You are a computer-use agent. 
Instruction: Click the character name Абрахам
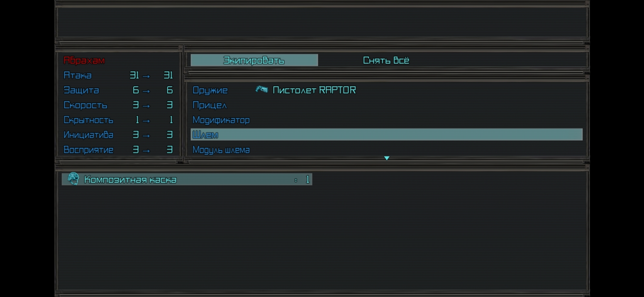[x=84, y=60]
